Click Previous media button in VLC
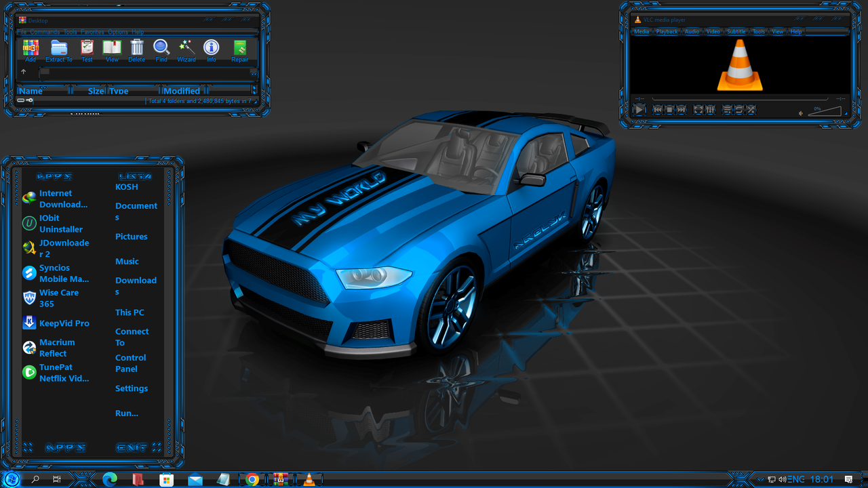 pyautogui.click(x=657, y=109)
